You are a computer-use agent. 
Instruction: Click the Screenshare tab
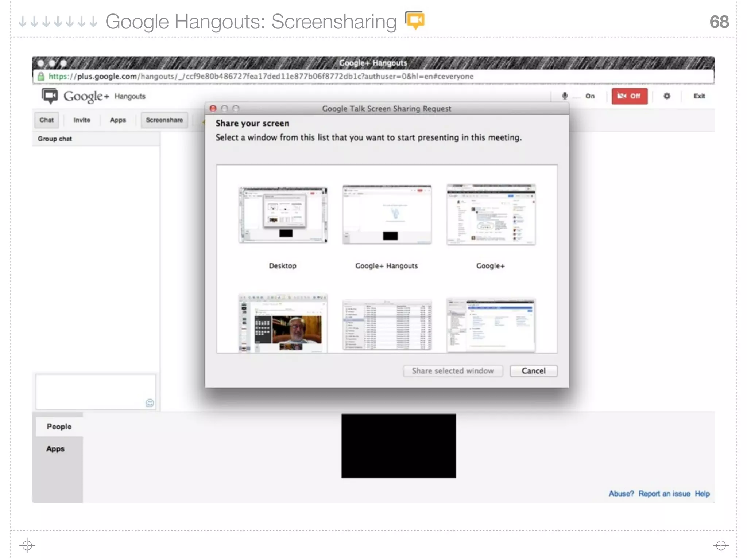point(164,120)
